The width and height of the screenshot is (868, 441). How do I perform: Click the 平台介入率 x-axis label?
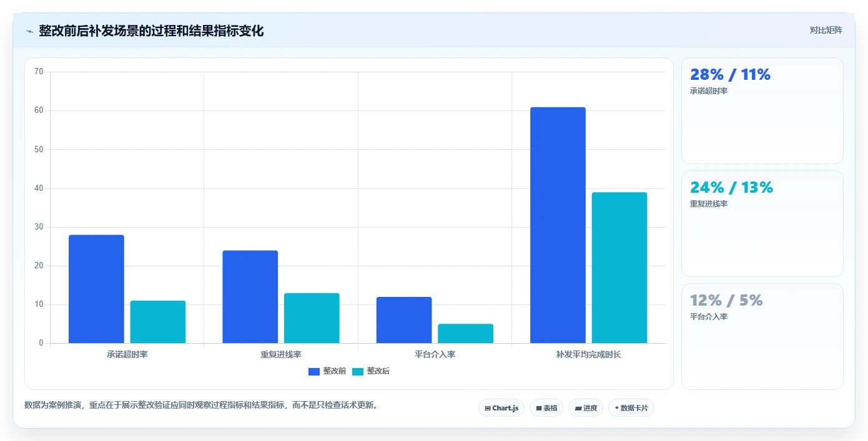click(x=435, y=354)
